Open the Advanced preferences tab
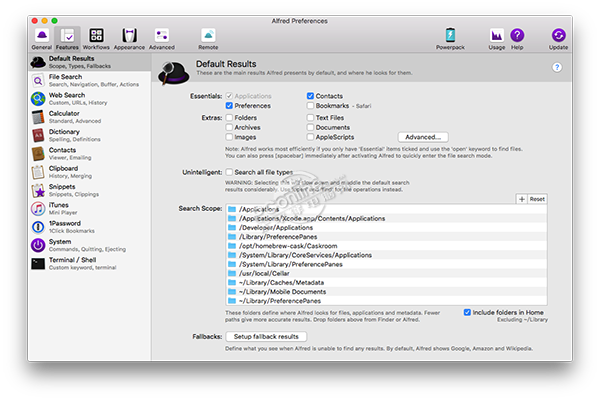The image size is (600, 400). coord(162,39)
